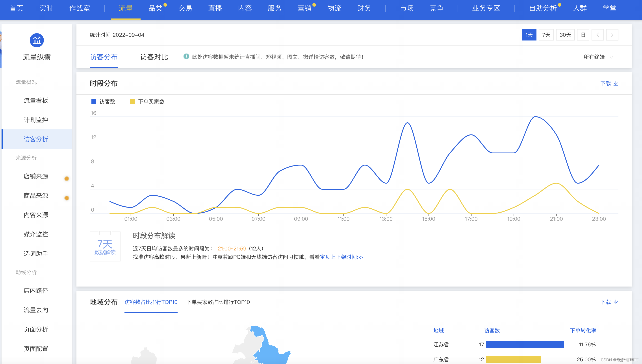Screen dimensions: 642x364
Task: Select the 7天 time range
Action: (546, 35)
